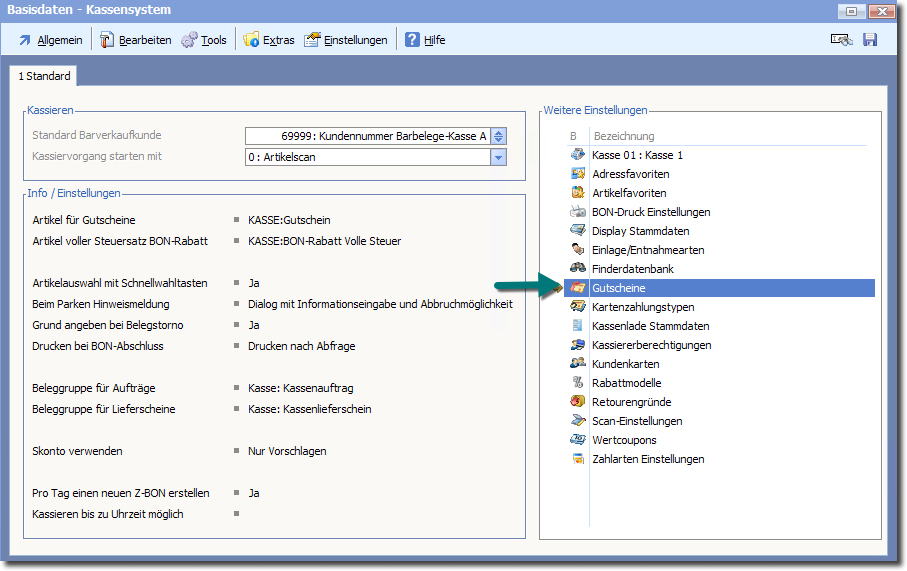Open Einstellungen in the toolbar
Image resolution: width=907 pixels, height=571 pixels.
pyautogui.click(x=346, y=40)
